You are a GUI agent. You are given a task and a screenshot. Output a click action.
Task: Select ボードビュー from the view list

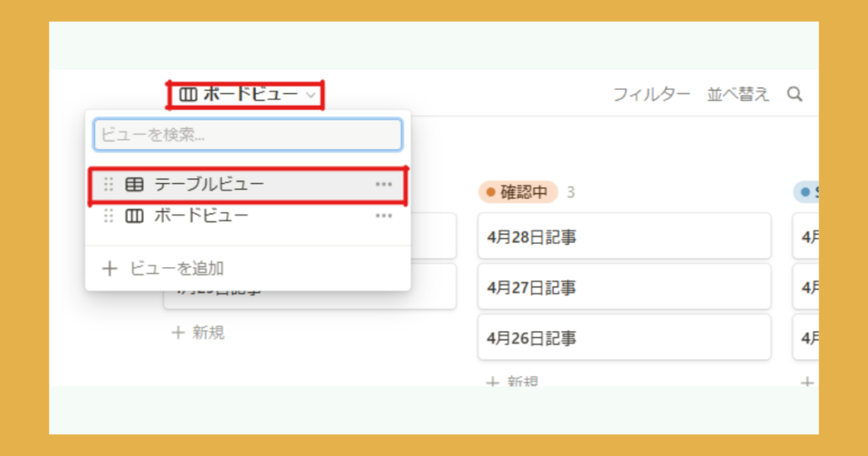point(201,216)
